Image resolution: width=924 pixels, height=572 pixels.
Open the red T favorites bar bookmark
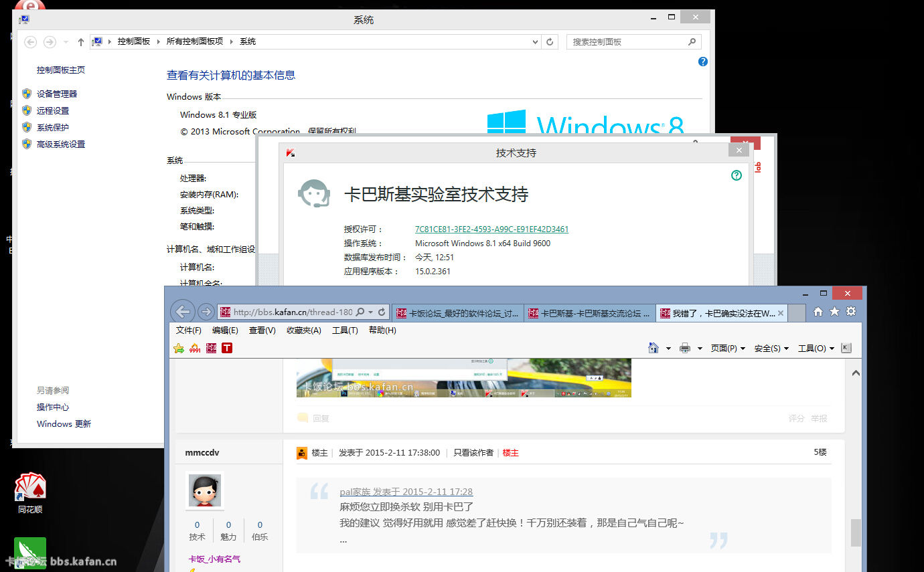(227, 348)
